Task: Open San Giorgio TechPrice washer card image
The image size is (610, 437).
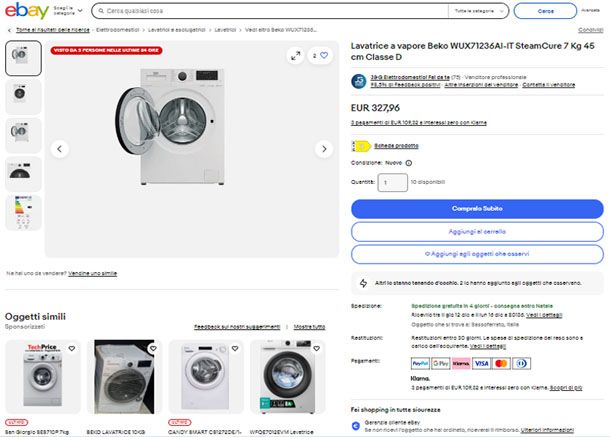Action: tap(43, 377)
